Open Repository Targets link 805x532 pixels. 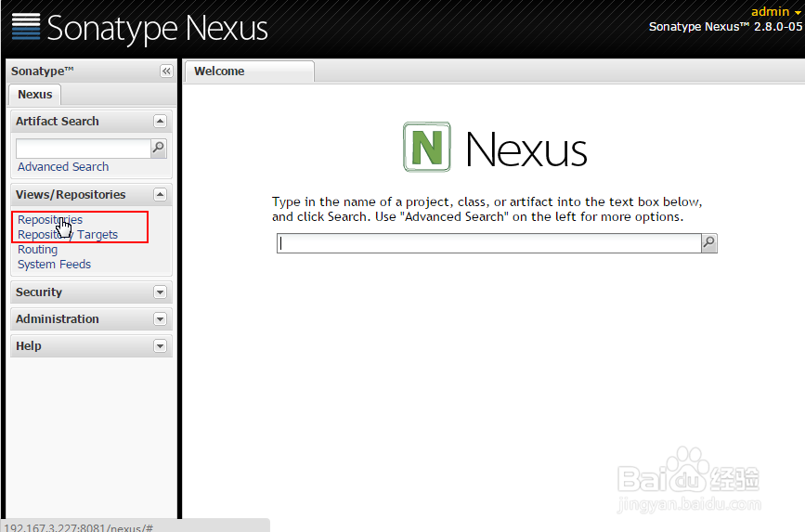tap(68, 235)
